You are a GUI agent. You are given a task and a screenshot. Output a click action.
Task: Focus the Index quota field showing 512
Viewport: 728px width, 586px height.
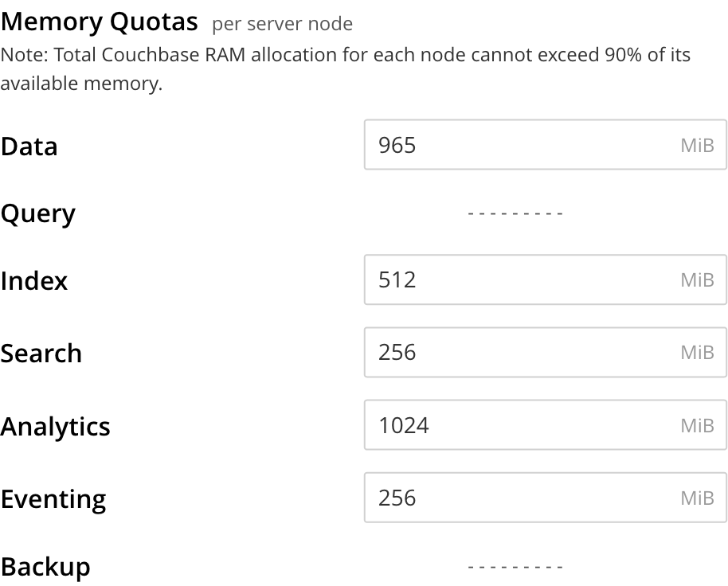(518, 279)
